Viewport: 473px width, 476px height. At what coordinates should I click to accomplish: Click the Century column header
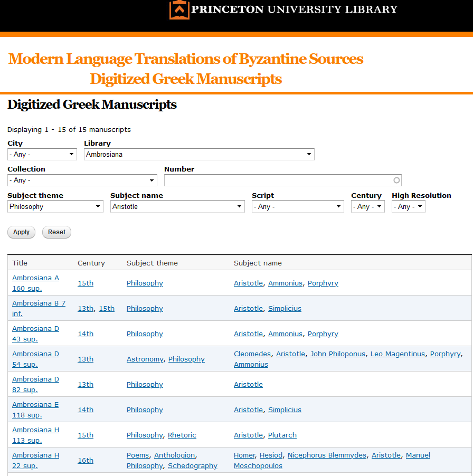tap(91, 263)
